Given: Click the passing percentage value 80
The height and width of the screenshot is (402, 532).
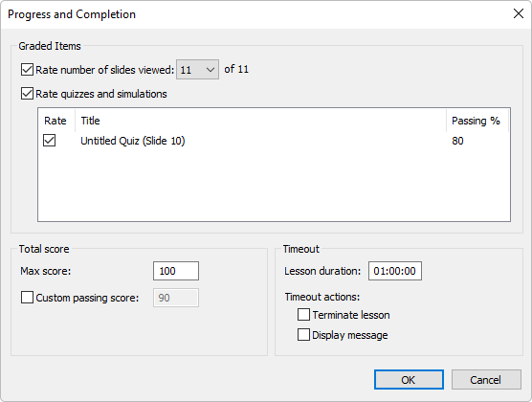Looking at the screenshot, I should 457,141.
